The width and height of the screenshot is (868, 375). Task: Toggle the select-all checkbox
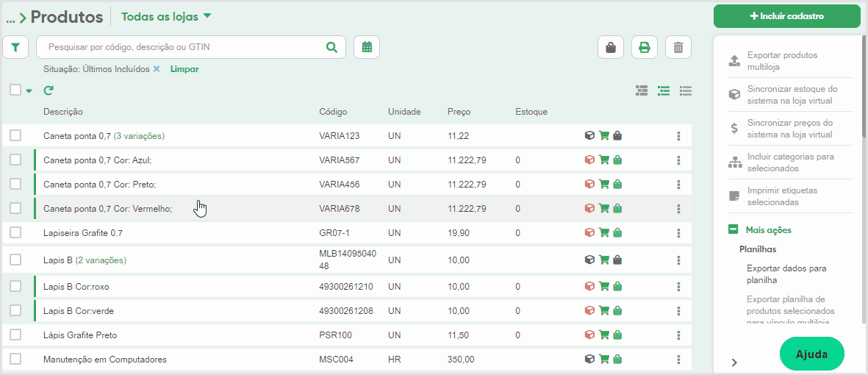point(15,90)
